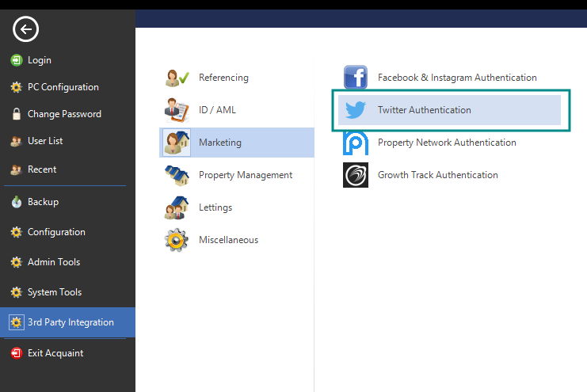Click the Miscellaneous gear icon
This screenshot has width=587, height=392.
tap(177, 240)
